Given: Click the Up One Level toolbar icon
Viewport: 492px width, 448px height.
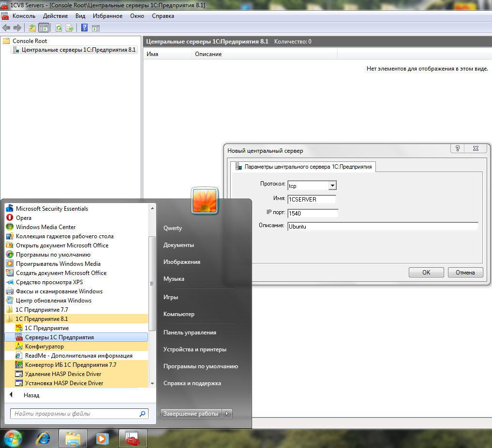Looking at the screenshot, I should pyautogui.click(x=32, y=28).
